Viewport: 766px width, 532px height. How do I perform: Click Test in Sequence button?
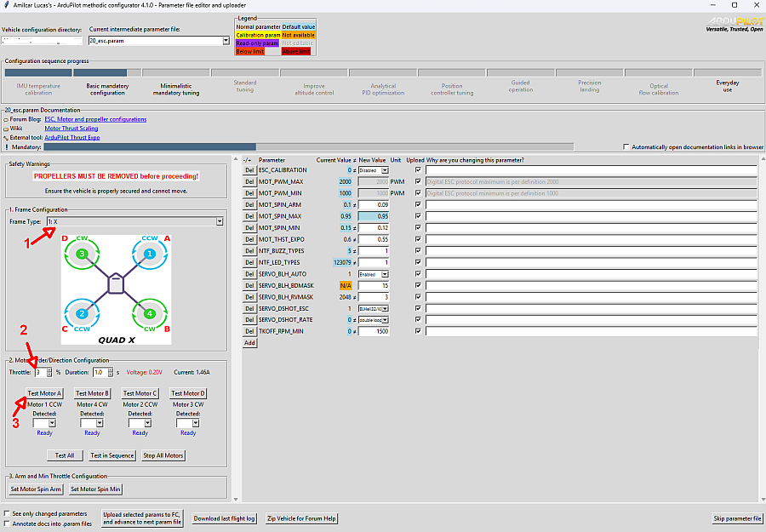pos(111,455)
